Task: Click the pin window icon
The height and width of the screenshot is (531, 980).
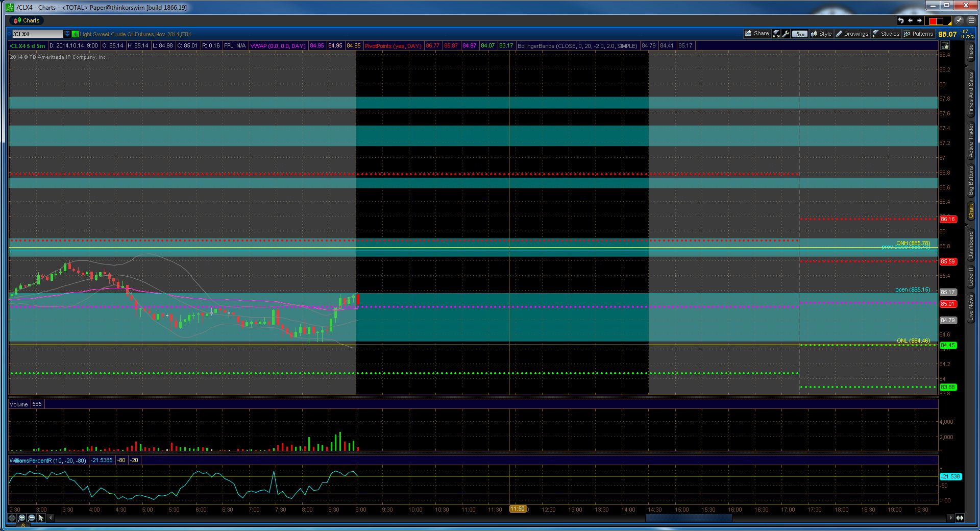Action: [959, 20]
